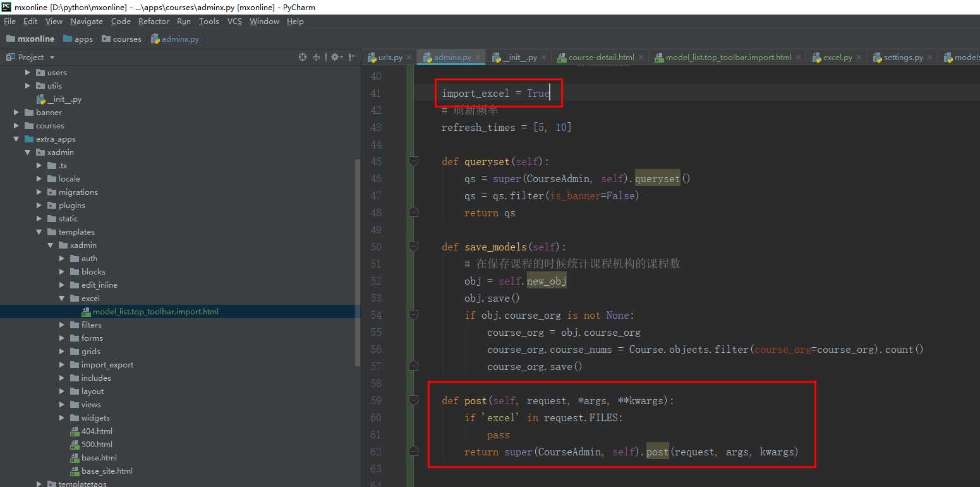
Task: Close the urls.py tab
Action: [x=409, y=58]
